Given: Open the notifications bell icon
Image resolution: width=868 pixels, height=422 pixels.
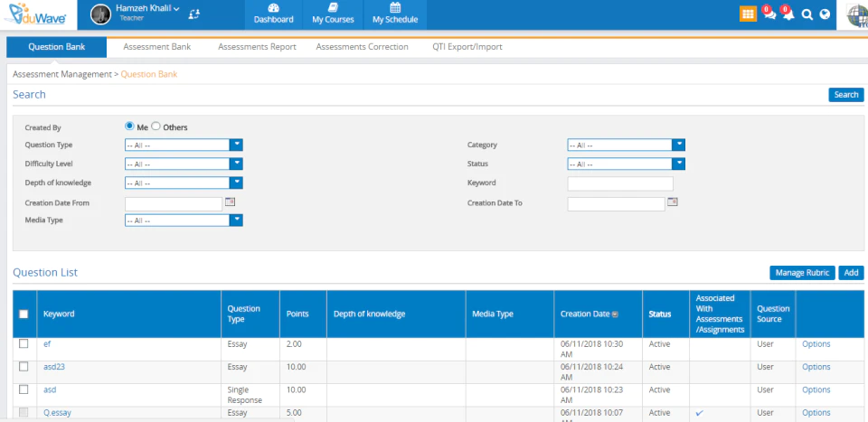Looking at the screenshot, I should tap(788, 14).
